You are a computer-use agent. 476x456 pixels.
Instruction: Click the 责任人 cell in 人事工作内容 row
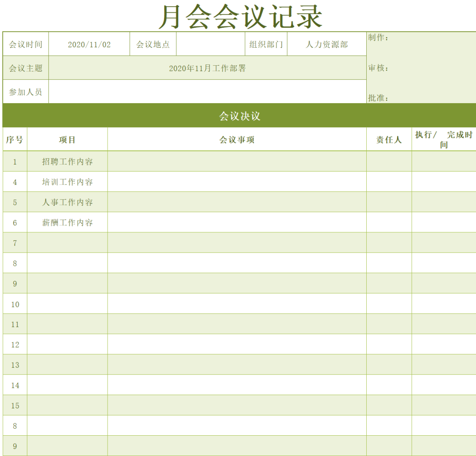pos(389,202)
